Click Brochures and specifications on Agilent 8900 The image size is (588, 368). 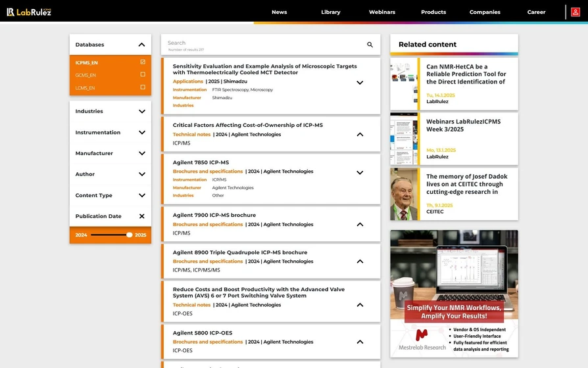[x=208, y=261]
